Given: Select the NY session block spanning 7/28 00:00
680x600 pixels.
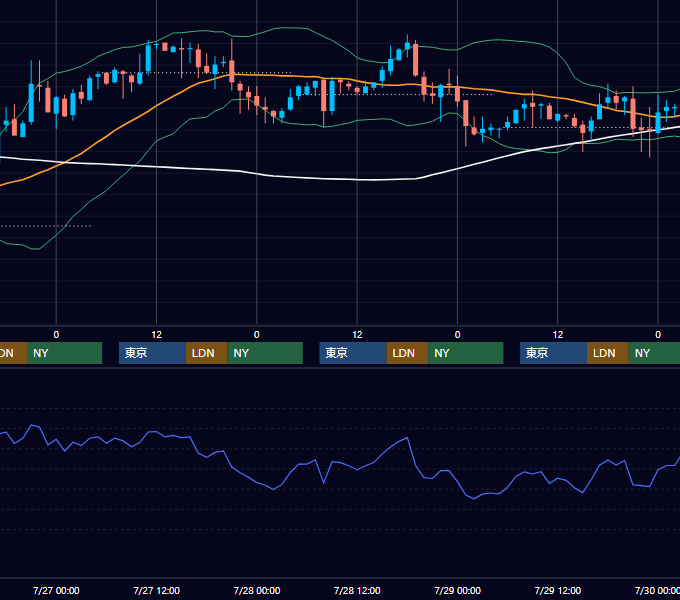Looking at the screenshot, I should point(265,353).
